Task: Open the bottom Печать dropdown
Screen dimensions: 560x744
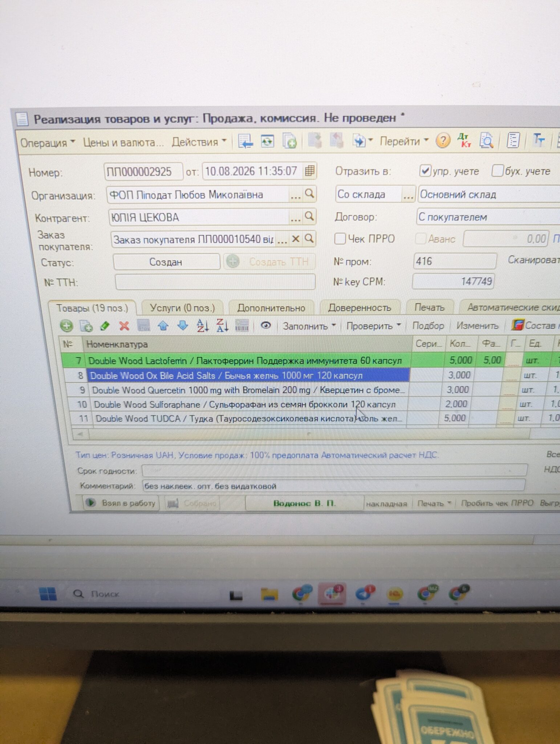Action: (x=434, y=503)
